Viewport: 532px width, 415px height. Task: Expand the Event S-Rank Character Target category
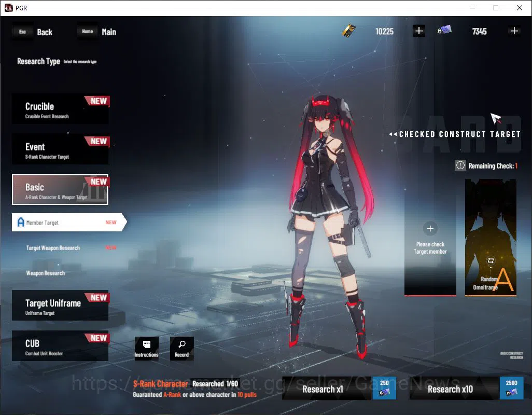click(60, 149)
